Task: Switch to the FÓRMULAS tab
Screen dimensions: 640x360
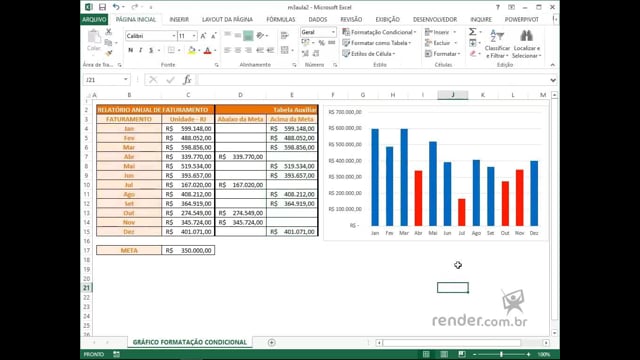Action: pyautogui.click(x=281, y=19)
